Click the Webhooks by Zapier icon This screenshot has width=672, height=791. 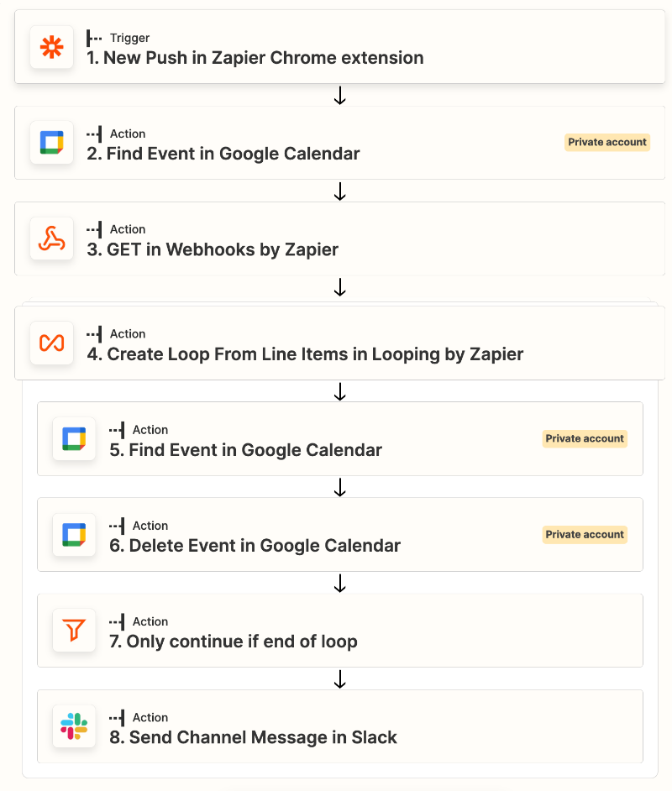pos(51,238)
